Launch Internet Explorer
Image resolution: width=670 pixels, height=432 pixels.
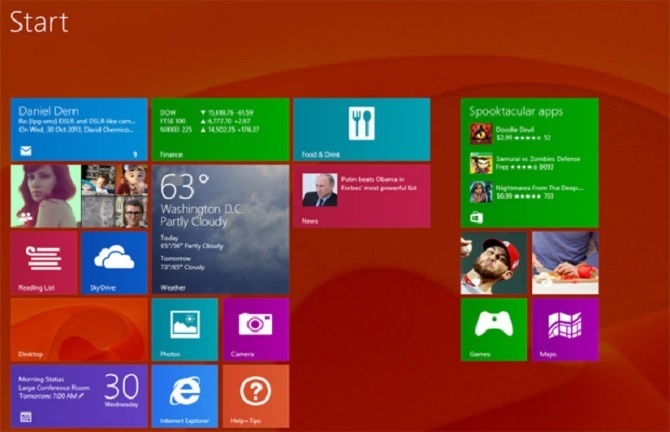coord(184,396)
